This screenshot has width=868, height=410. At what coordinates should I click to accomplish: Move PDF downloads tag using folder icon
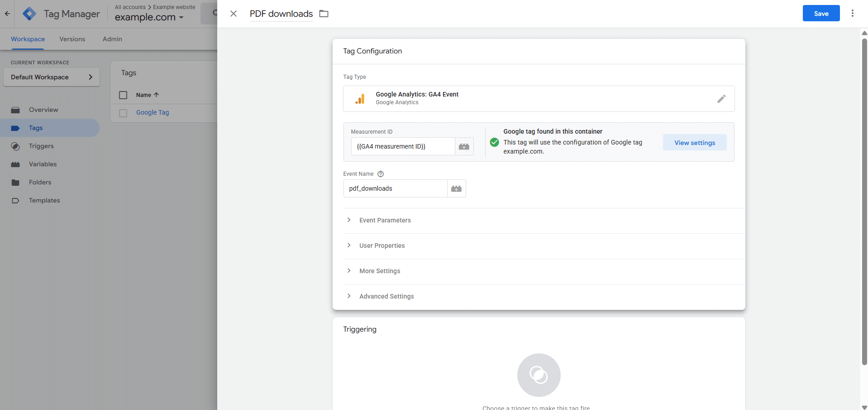pos(324,14)
